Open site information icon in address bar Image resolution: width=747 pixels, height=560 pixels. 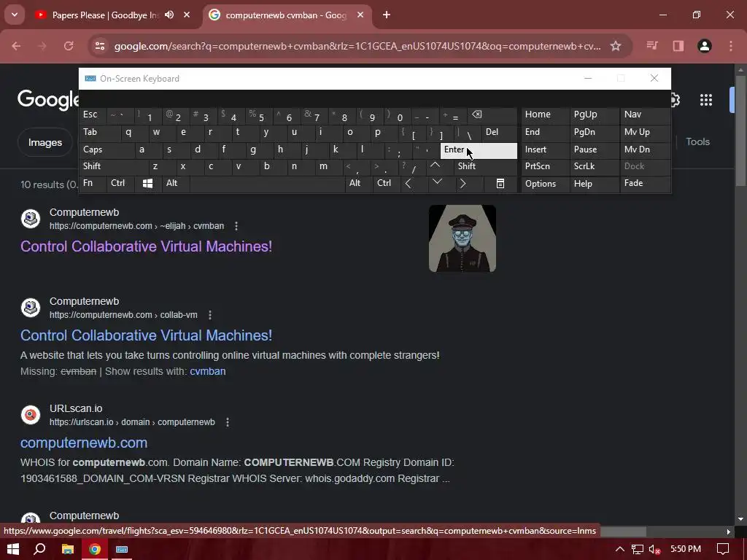pyautogui.click(x=99, y=46)
